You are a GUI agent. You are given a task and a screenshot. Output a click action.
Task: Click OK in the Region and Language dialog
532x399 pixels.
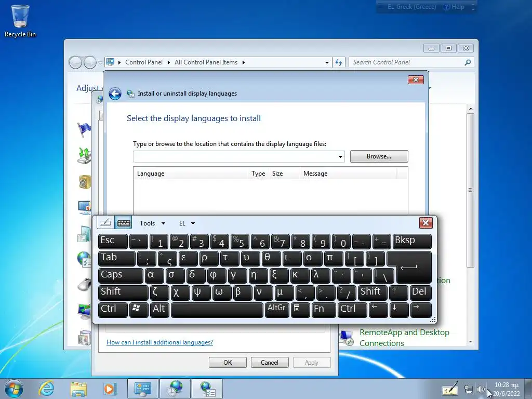click(228, 362)
